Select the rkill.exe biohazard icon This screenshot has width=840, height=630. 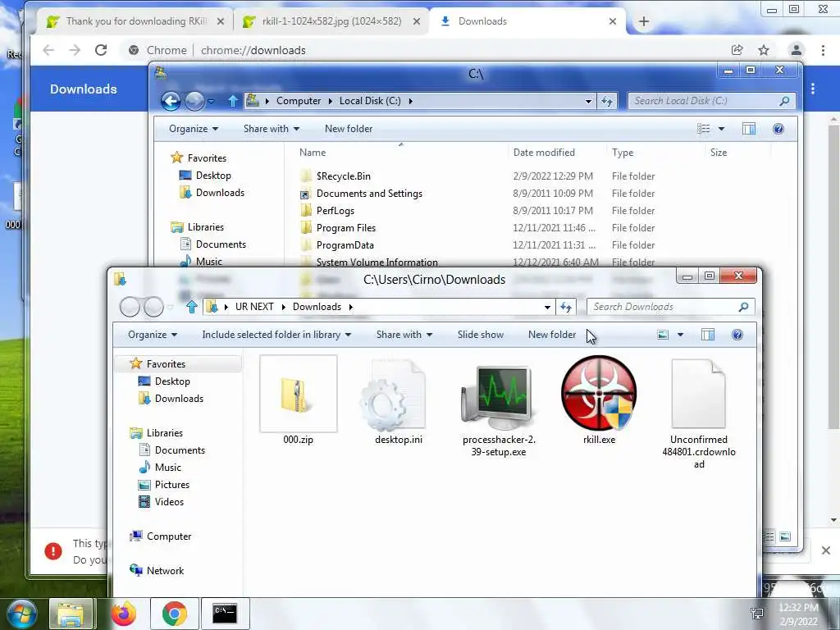point(599,393)
